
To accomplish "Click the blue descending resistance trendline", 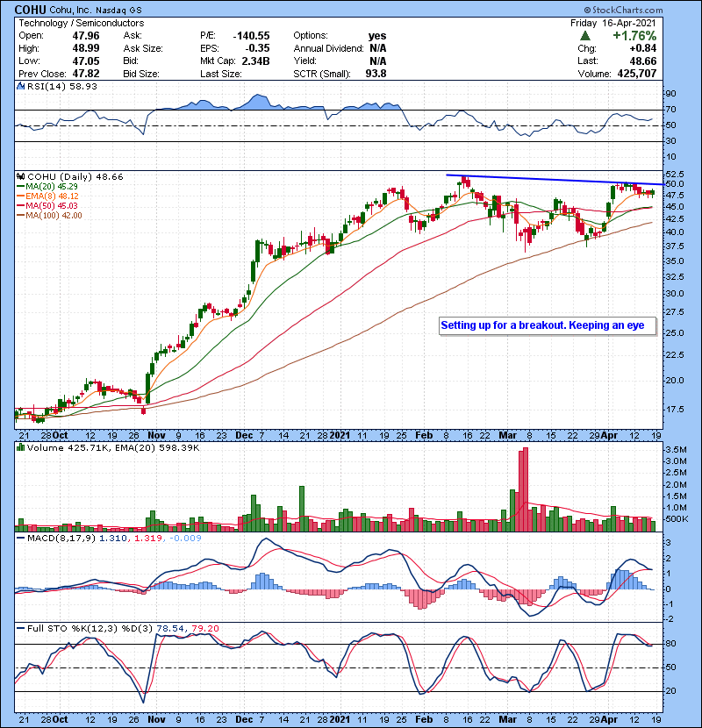I will (555, 180).
